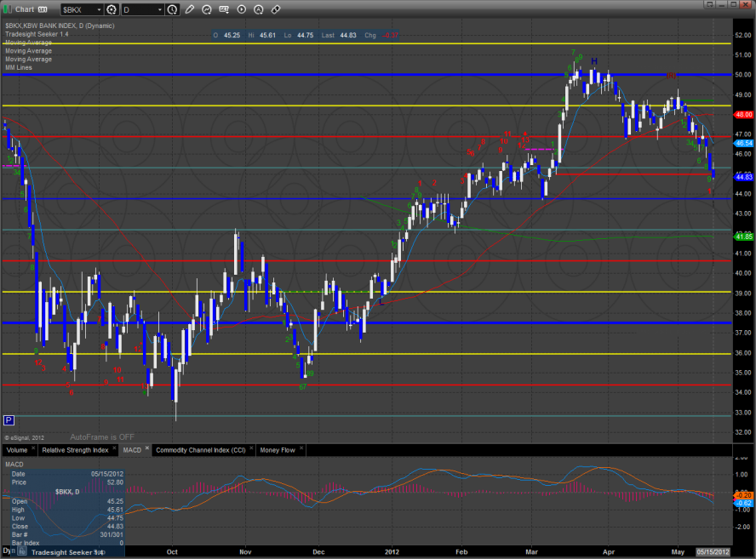Click the circled A alerts icon
Viewport: 756px width, 559px height.
pos(258,9)
